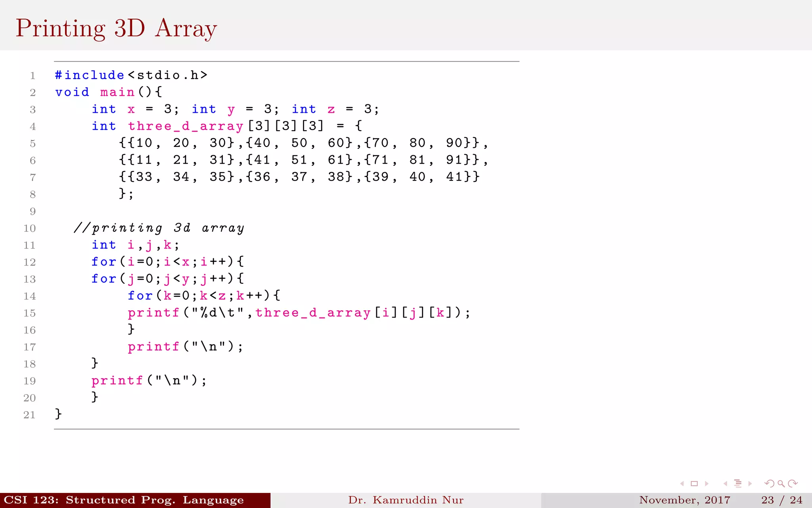Click '#include' keyword on line 1
Viewport: 812px width, 508px height.
(90, 75)
